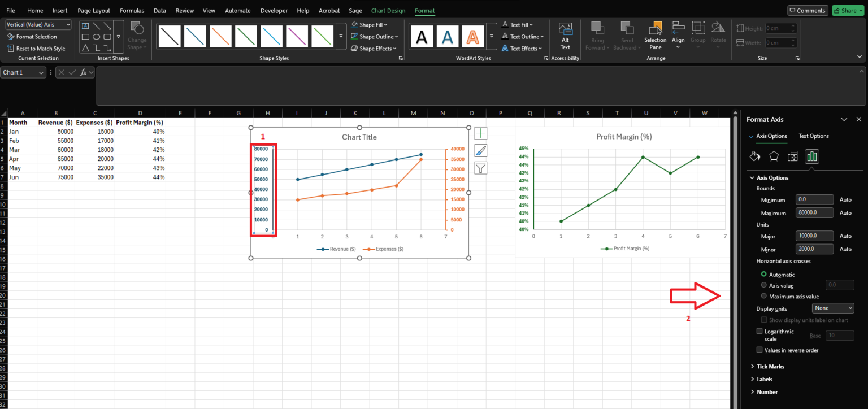Viewport: 868px width, 409px height.
Task: Open the Selection Pane
Action: pyautogui.click(x=655, y=37)
